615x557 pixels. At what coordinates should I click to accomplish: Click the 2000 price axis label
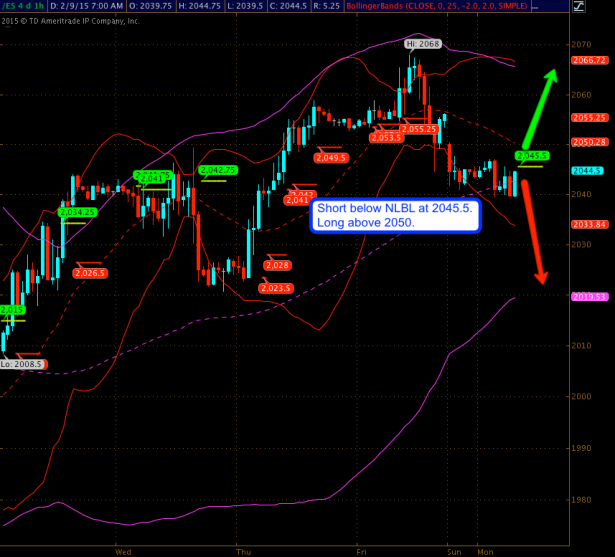tap(581, 396)
